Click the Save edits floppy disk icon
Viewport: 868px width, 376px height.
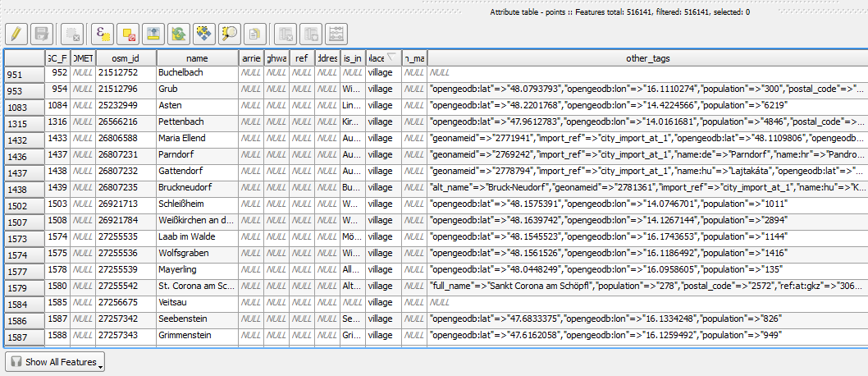[43, 34]
